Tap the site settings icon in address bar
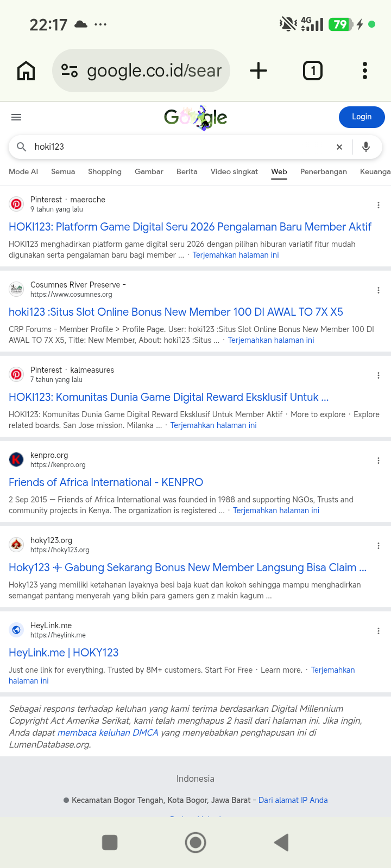Viewport: 391px width, 868px height. (70, 71)
